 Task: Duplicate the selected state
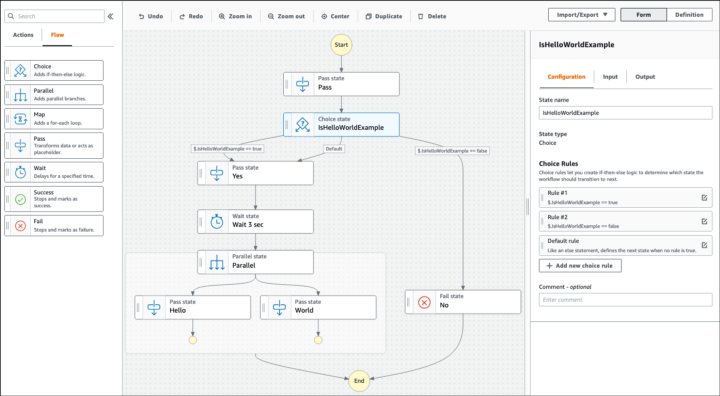pyautogui.click(x=384, y=16)
